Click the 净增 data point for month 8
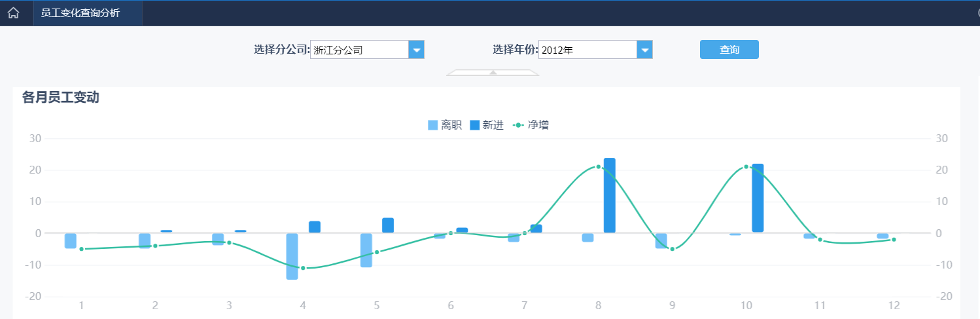Image resolution: width=980 pixels, height=319 pixels. [x=598, y=167]
